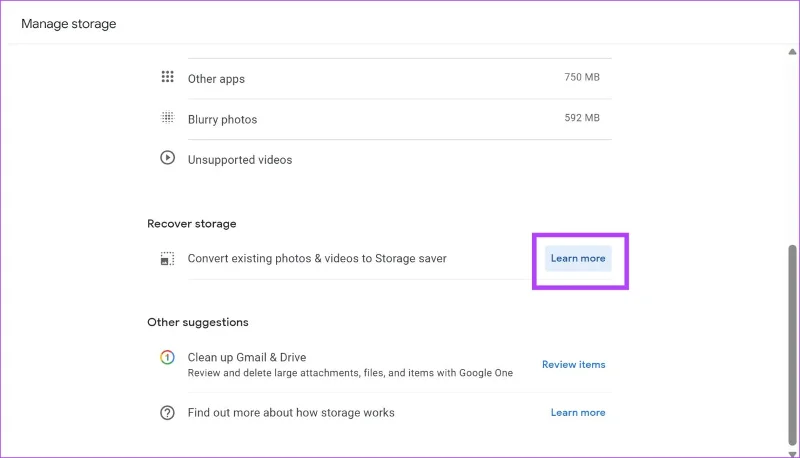Click the Manage storage page heading

(68, 23)
